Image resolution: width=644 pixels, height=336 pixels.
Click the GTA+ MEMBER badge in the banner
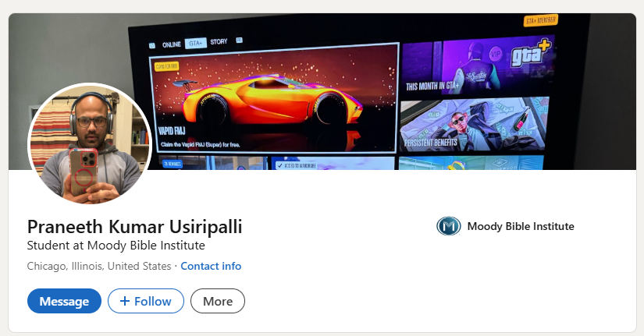coord(541,20)
